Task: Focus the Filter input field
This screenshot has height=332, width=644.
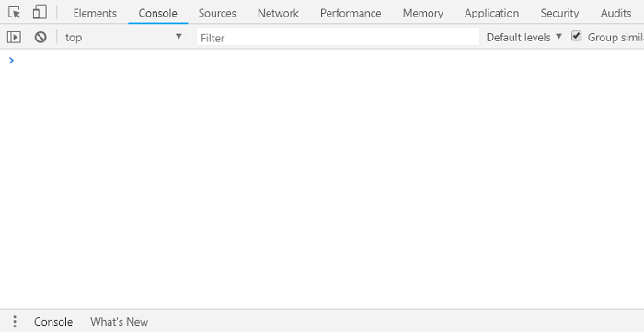Action: tap(338, 38)
